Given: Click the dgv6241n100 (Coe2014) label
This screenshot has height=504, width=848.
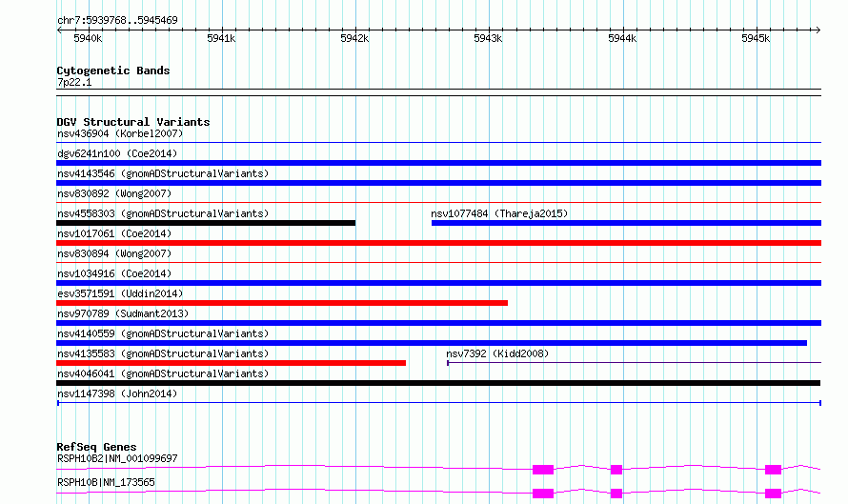Looking at the screenshot, I should (117, 153).
